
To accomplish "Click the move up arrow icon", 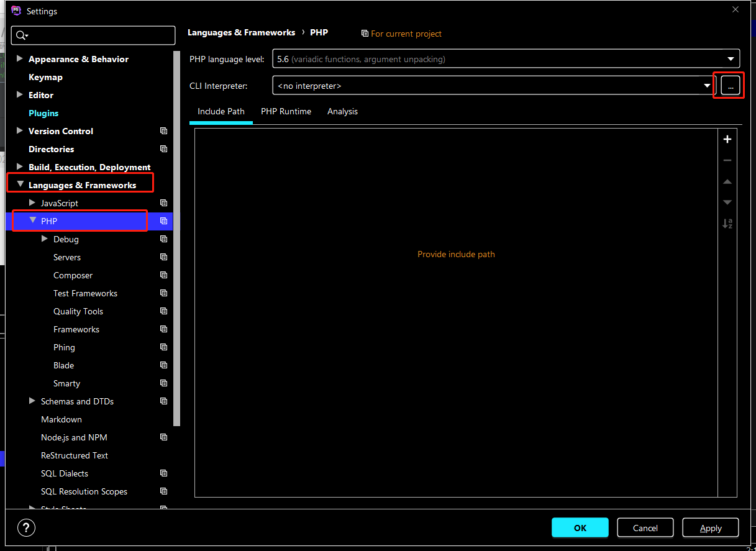I will coord(727,181).
